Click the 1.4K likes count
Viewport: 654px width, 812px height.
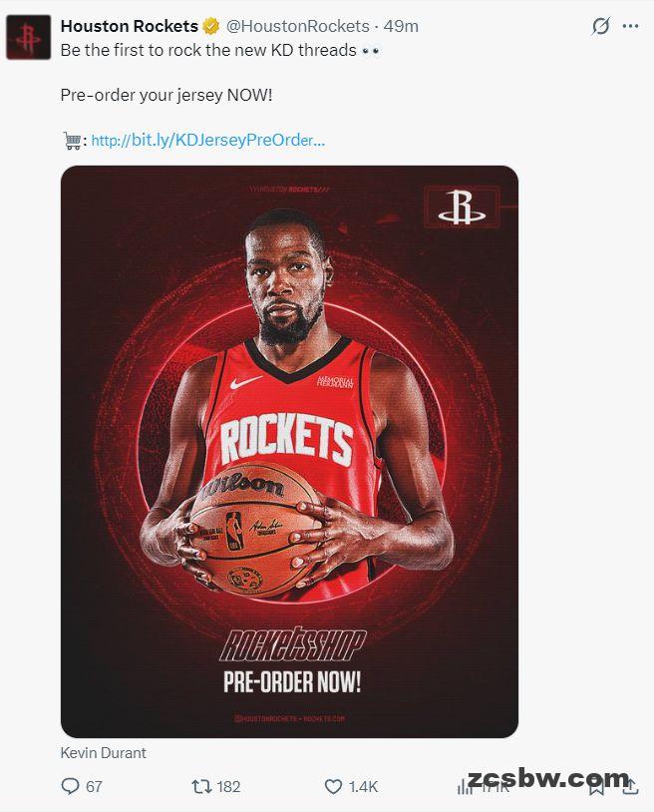click(363, 787)
